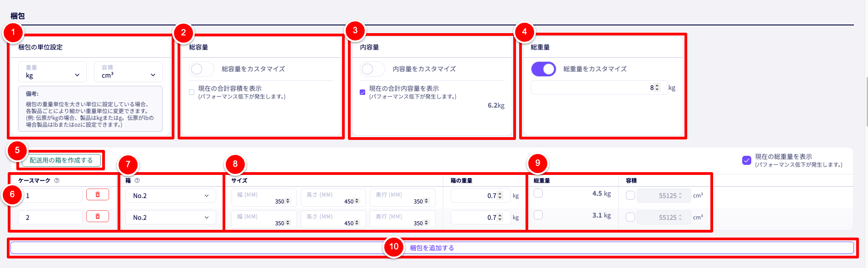The width and height of the screenshot is (868, 268).
Task: Click the 幅 (MM) field in row 1
Action: (264, 198)
